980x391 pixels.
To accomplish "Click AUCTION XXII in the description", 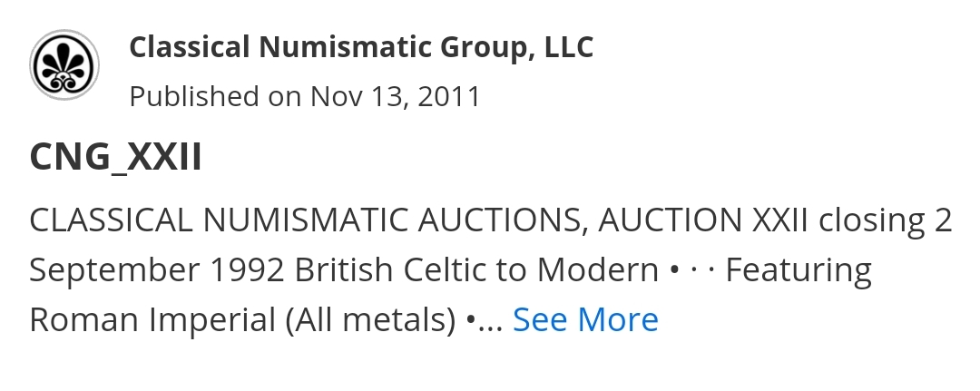I will click(x=703, y=220).
